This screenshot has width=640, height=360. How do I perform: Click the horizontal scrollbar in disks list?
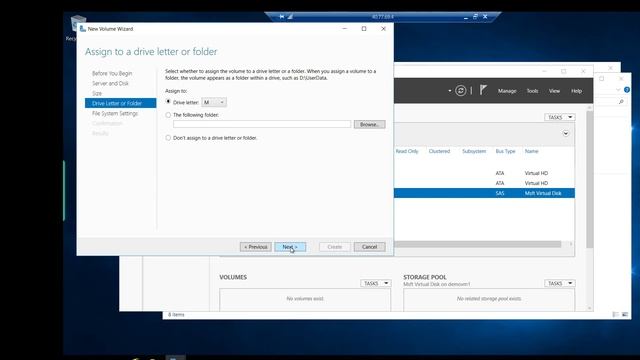pyautogui.click(x=477, y=244)
